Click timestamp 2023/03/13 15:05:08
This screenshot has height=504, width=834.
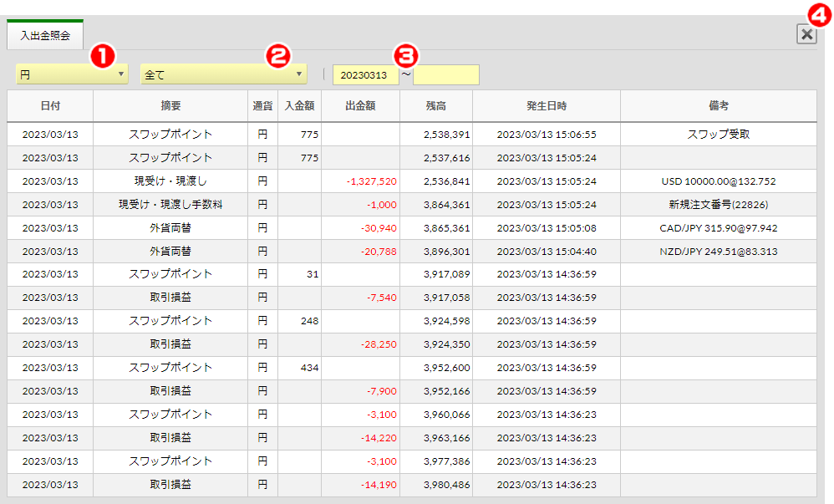point(547,228)
